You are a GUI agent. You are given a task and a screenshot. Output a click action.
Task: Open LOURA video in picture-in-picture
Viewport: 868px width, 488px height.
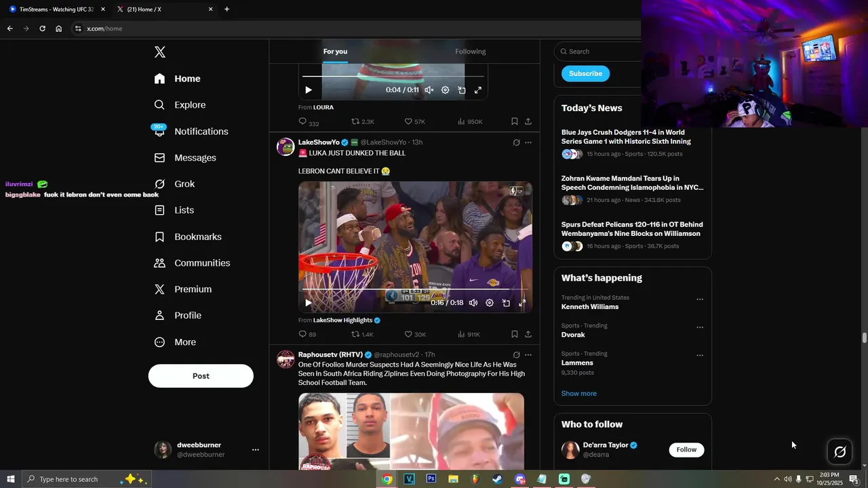tap(462, 90)
